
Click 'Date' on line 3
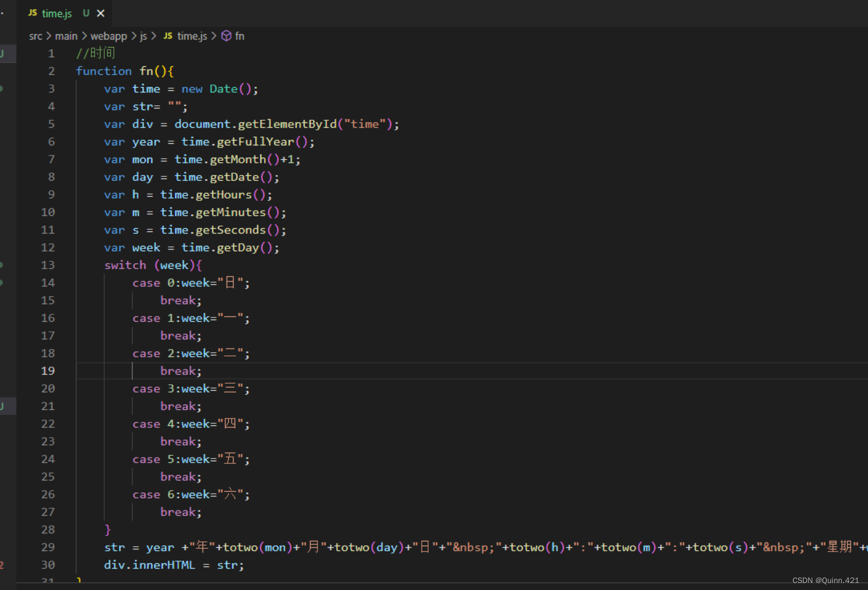pyautogui.click(x=223, y=89)
